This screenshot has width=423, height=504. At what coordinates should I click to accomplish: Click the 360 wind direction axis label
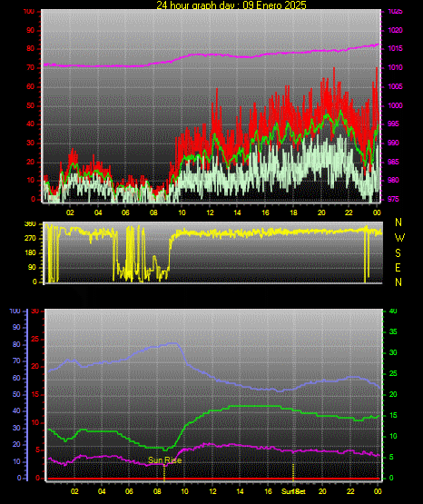click(x=30, y=224)
